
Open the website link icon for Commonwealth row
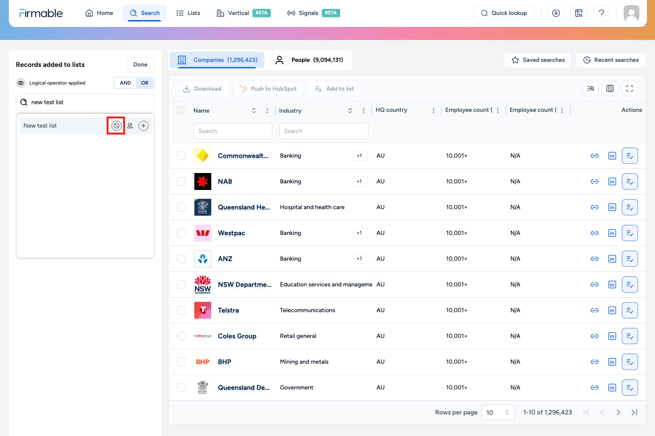tap(594, 156)
